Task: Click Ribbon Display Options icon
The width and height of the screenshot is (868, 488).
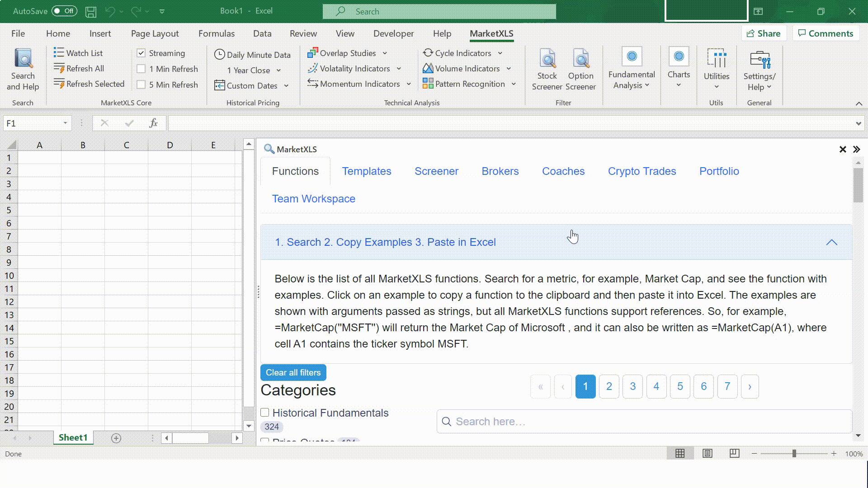Action: (x=758, y=11)
